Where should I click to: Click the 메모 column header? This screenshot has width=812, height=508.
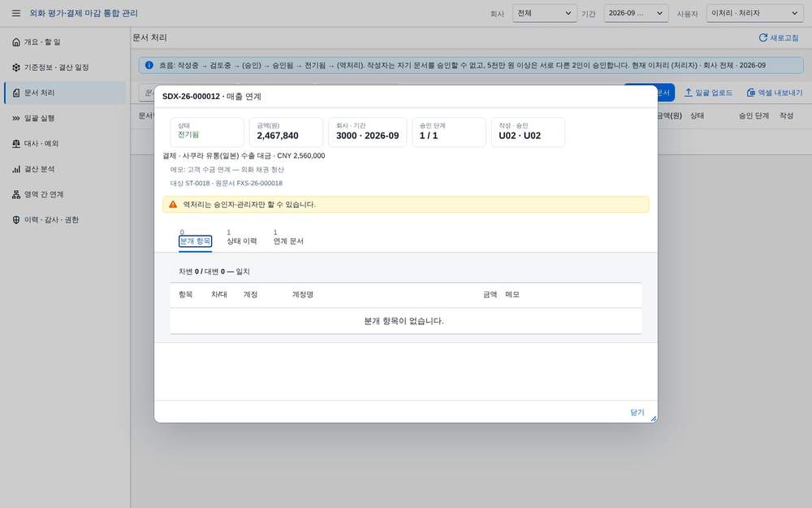[x=512, y=294]
